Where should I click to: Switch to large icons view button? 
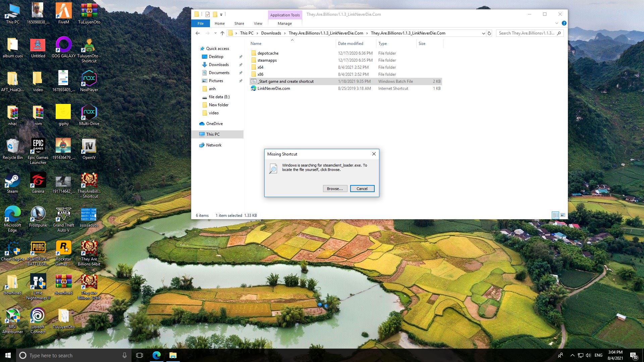pos(563,215)
